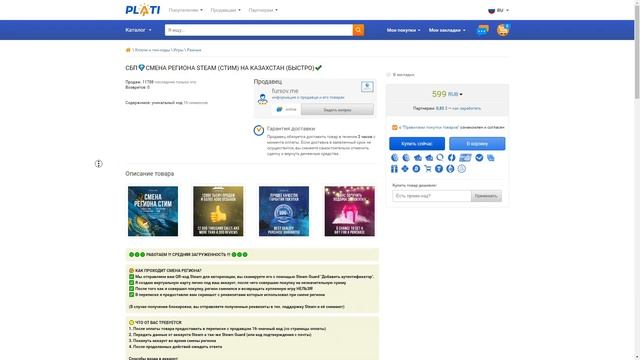The height and width of the screenshot is (360, 640).
Task: Focus the Я ищу search field
Action: click(x=259, y=30)
